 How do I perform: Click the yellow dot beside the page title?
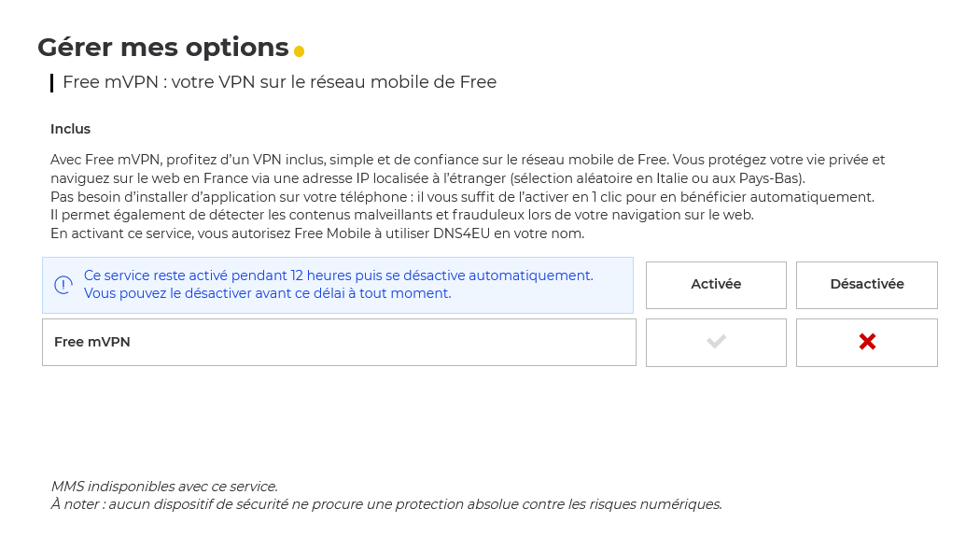point(299,51)
